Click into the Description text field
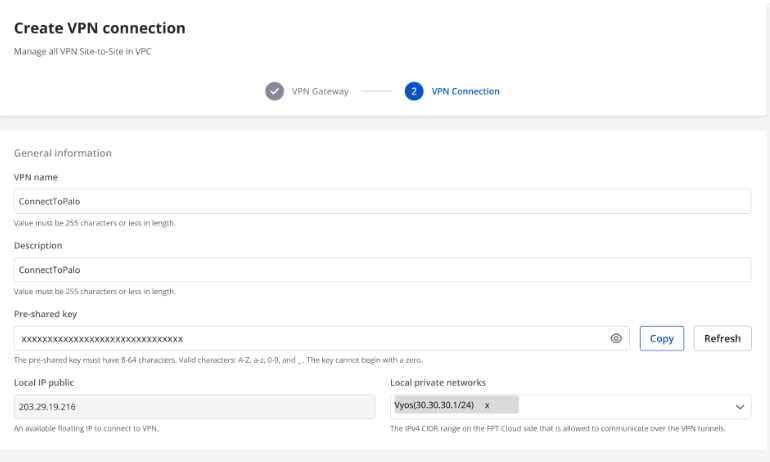770x462 pixels. (382, 270)
